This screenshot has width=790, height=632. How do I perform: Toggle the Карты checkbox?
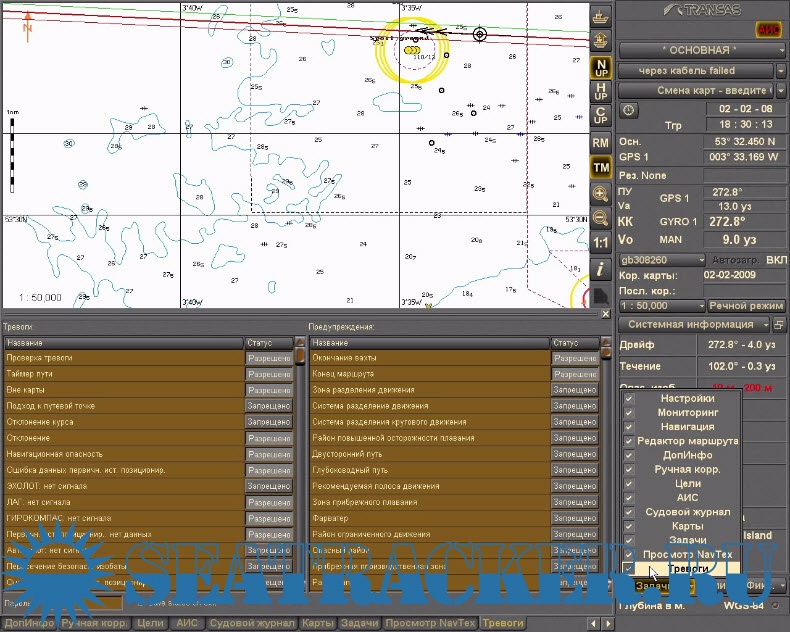(630, 526)
